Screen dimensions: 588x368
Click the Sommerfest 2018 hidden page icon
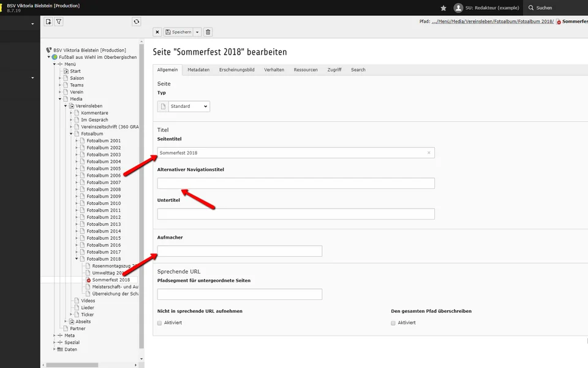point(88,280)
